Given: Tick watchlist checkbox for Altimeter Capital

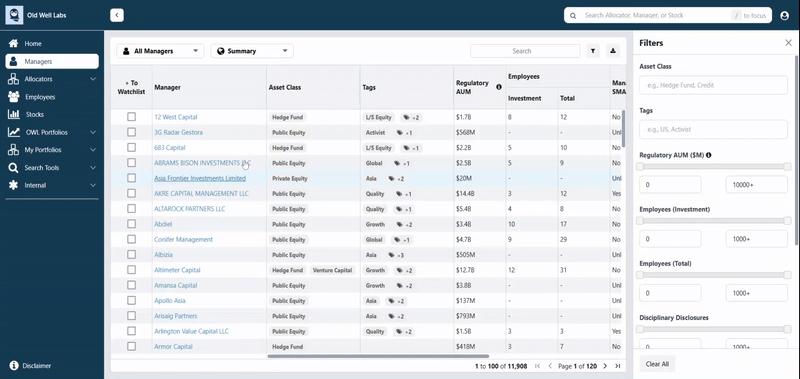Looking at the screenshot, I should [132, 270].
